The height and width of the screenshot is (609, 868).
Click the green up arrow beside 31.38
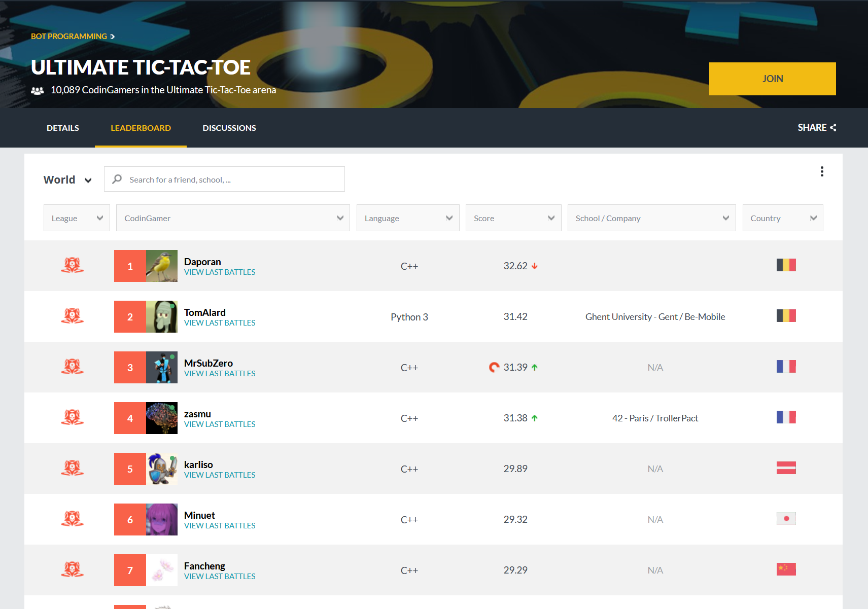coord(535,418)
